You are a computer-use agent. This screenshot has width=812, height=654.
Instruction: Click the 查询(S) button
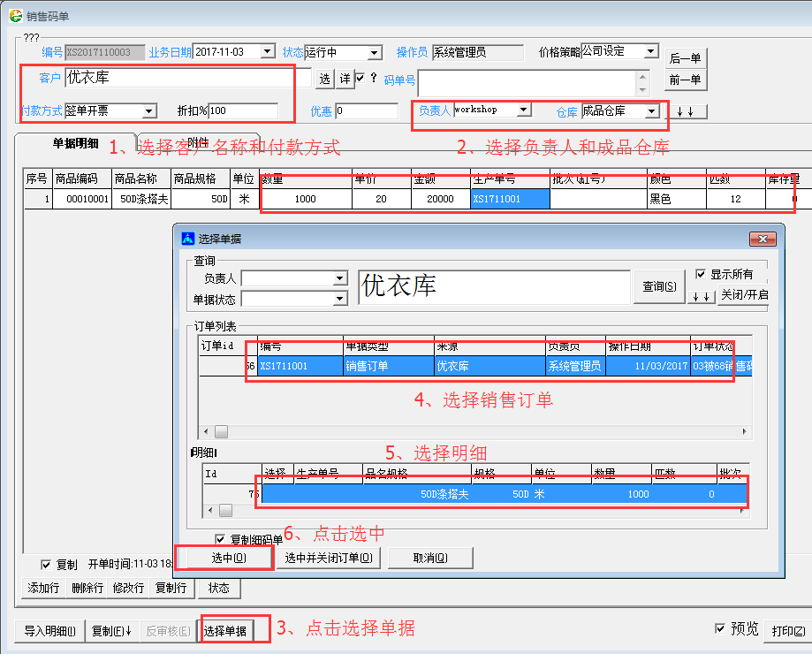(659, 286)
